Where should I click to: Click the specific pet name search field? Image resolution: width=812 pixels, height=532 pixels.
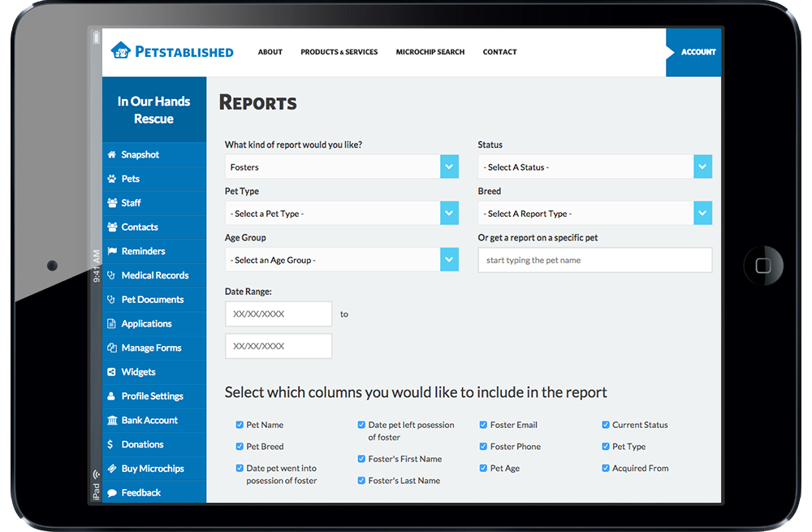click(594, 261)
